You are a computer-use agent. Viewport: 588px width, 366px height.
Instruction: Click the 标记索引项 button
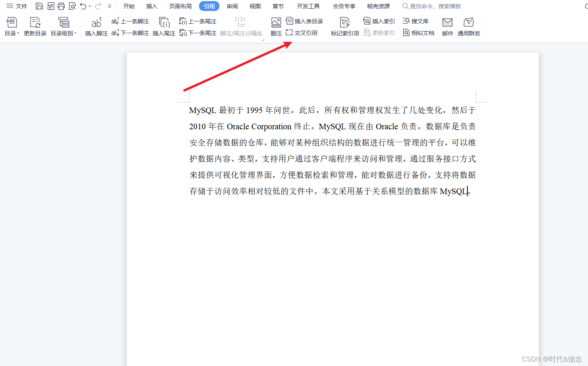point(345,27)
